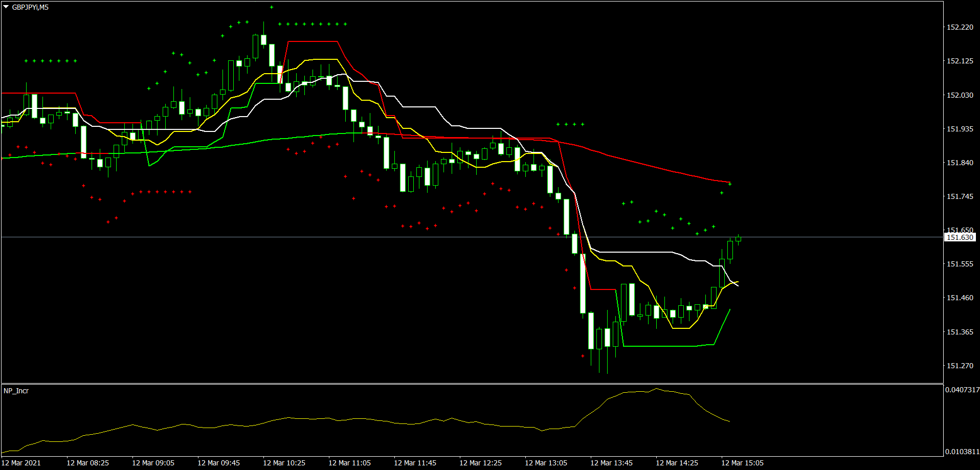This screenshot has width=980, height=470.
Task: Click the 12 Mar 2021 date label
Action: click(21, 463)
